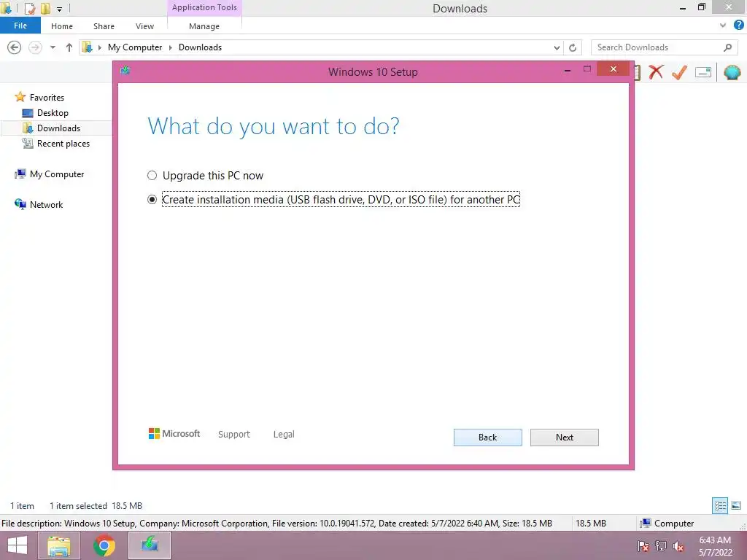Click Next in Windows 10 Setup
The height and width of the screenshot is (560, 747).
tap(564, 437)
